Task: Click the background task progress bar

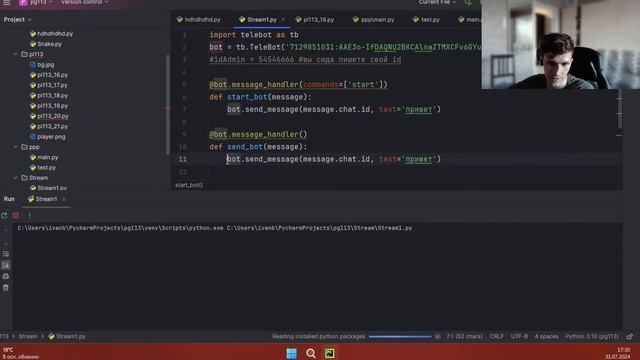Action: (400, 337)
